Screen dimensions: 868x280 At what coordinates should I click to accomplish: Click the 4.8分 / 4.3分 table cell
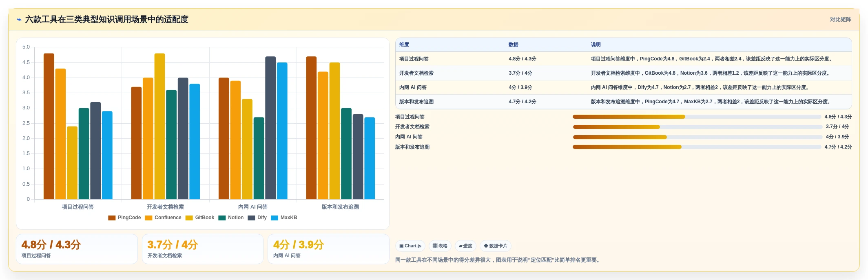(523, 59)
